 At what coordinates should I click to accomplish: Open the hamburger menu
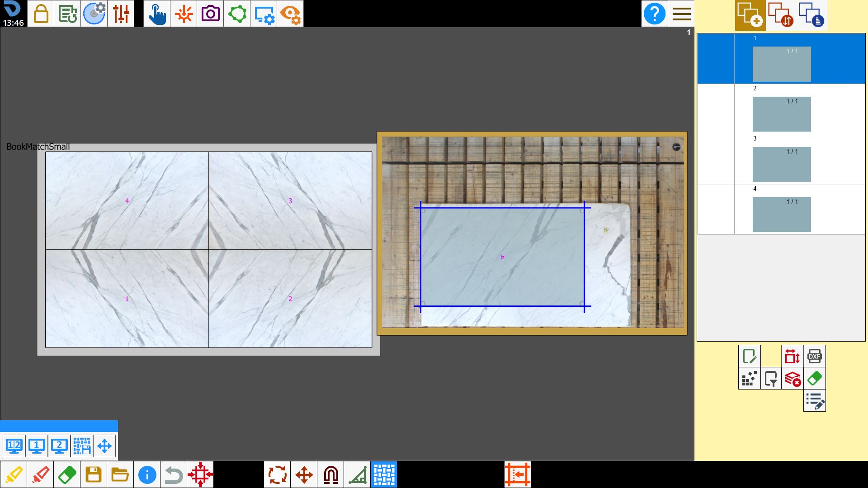[681, 14]
